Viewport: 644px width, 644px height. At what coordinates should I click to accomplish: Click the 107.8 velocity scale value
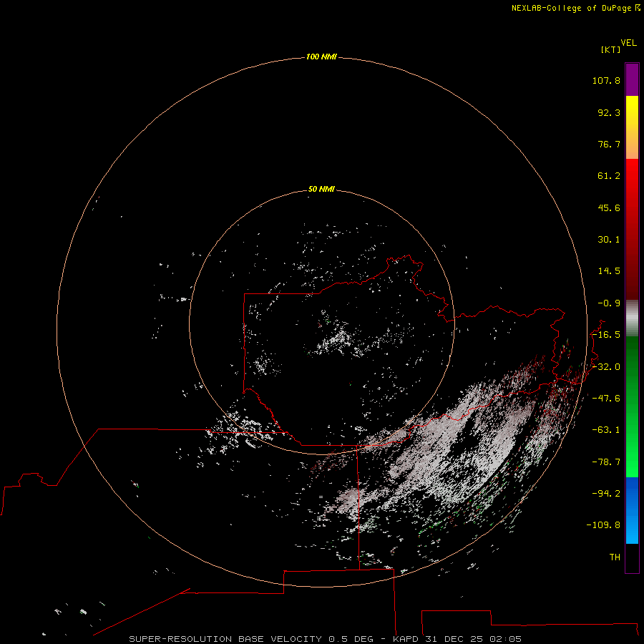(x=606, y=80)
